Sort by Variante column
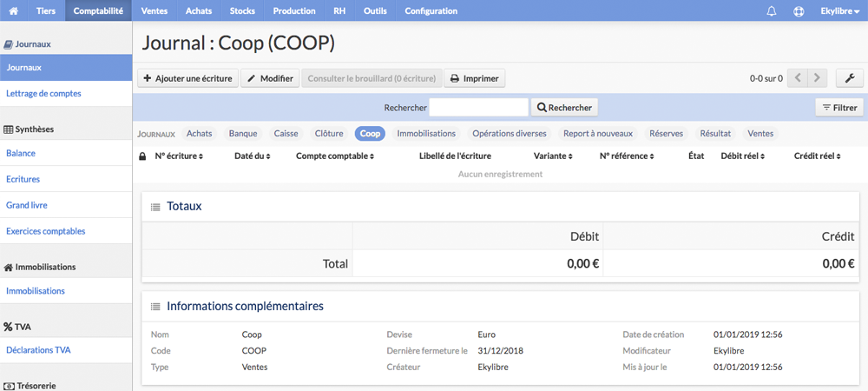Screen dimensions: 868x391 pos(553,156)
